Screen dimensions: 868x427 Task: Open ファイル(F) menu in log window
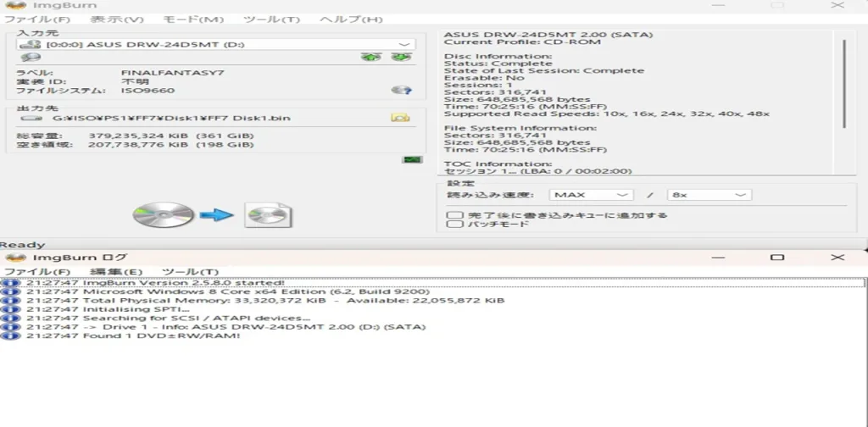coord(37,272)
